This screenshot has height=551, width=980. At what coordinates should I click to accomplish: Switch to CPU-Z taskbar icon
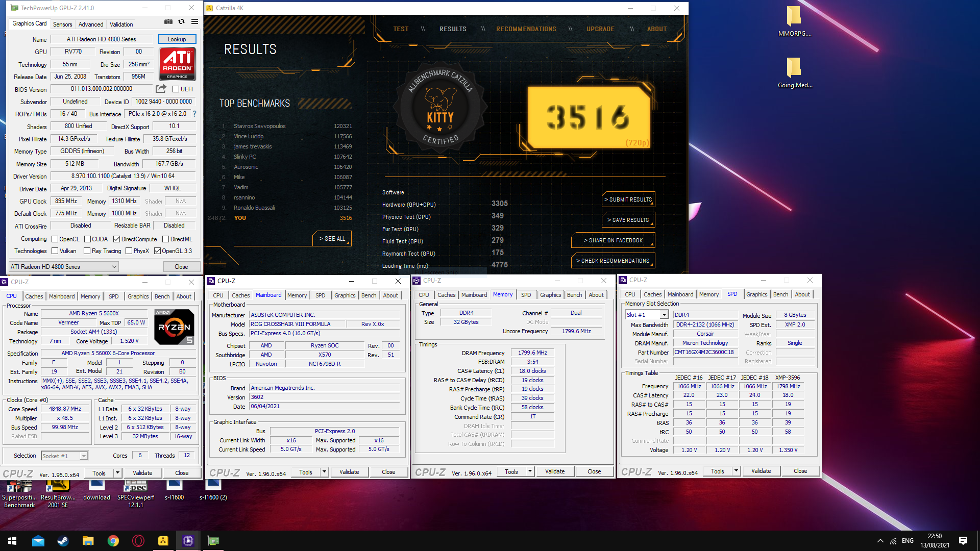tap(188, 541)
